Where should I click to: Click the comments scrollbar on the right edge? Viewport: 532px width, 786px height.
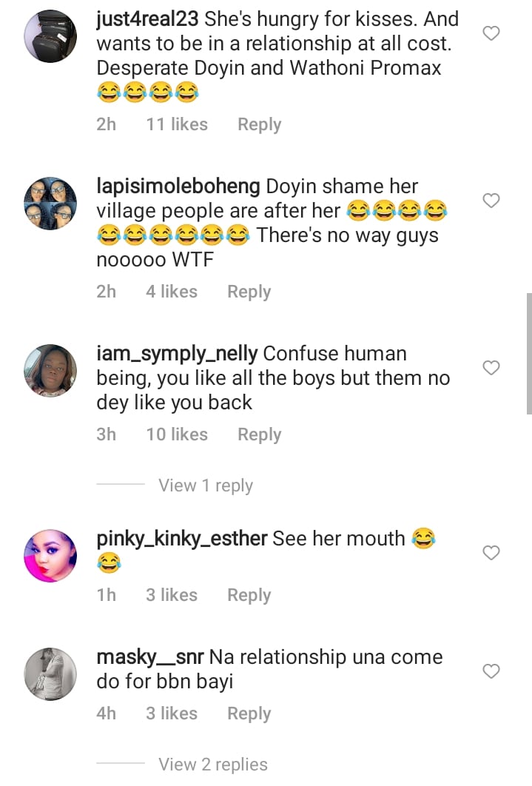point(528,353)
